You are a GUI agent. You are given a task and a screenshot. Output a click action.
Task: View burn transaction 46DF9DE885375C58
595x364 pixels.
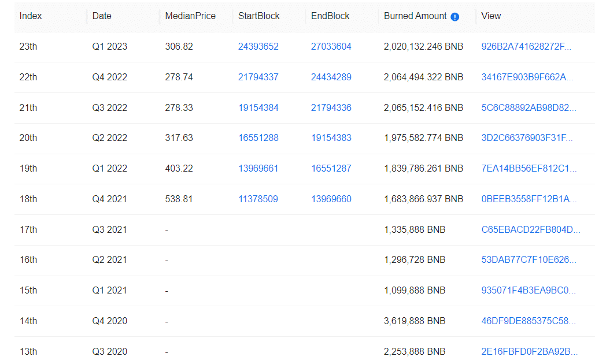click(529, 321)
